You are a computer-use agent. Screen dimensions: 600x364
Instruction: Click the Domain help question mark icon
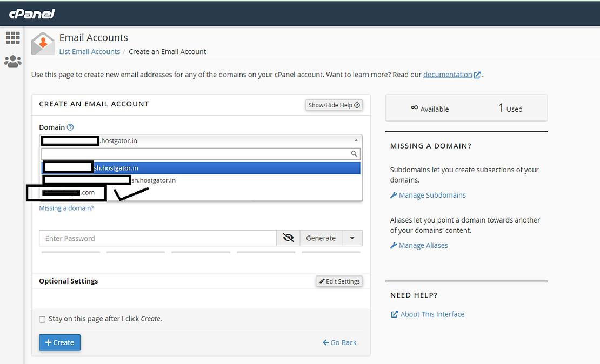(70, 127)
